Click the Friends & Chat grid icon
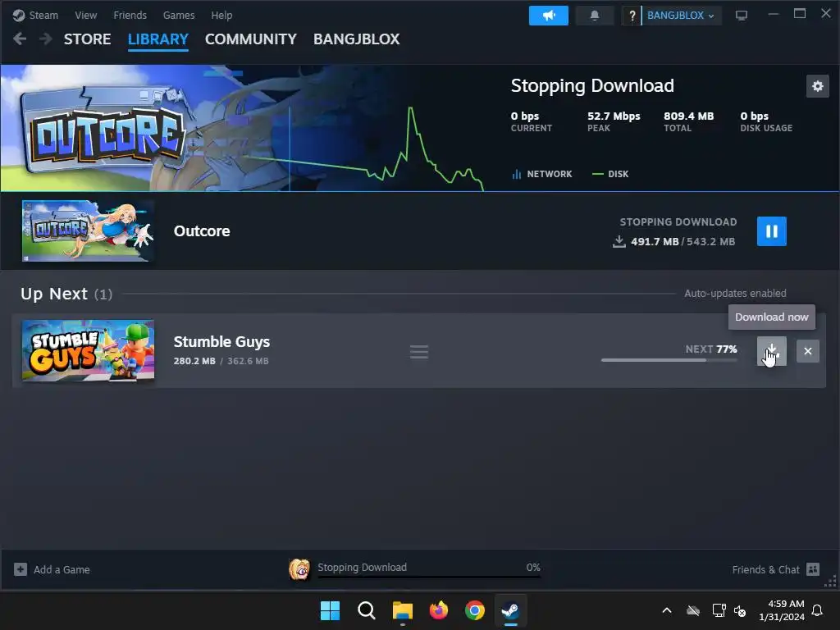Image resolution: width=840 pixels, height=630 pixels. click(813, 569)
